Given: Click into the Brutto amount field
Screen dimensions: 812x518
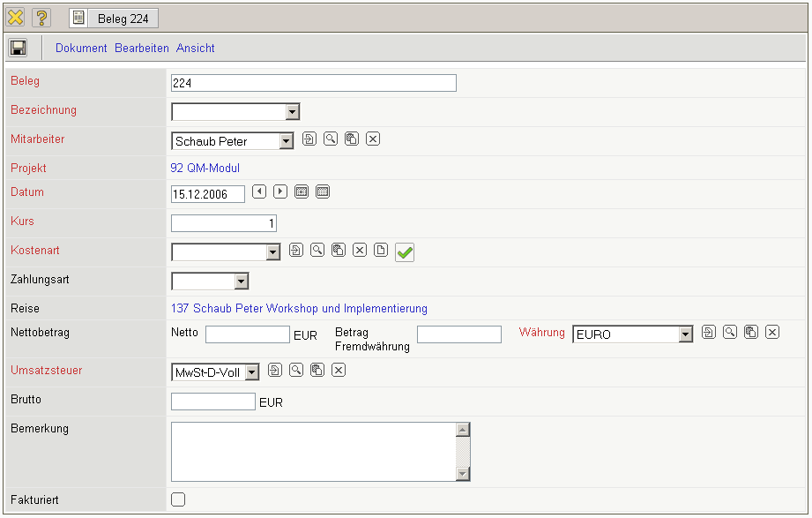Looking at the screenshot, I should coord(212,402).
